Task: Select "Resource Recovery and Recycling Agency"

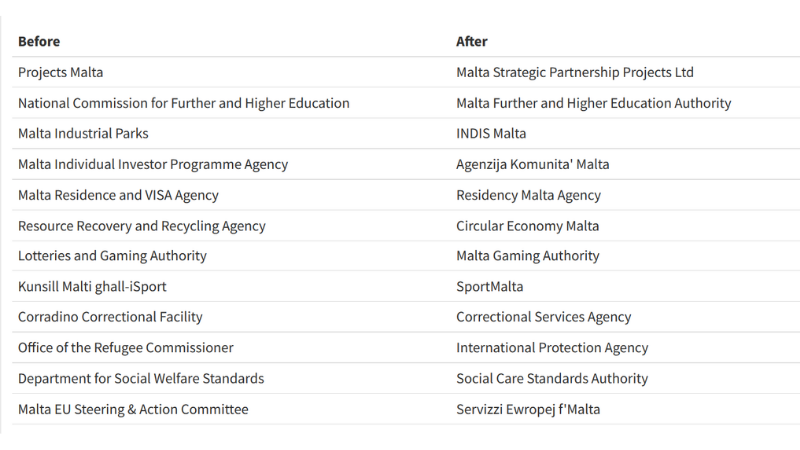Action: click(142, 226)
